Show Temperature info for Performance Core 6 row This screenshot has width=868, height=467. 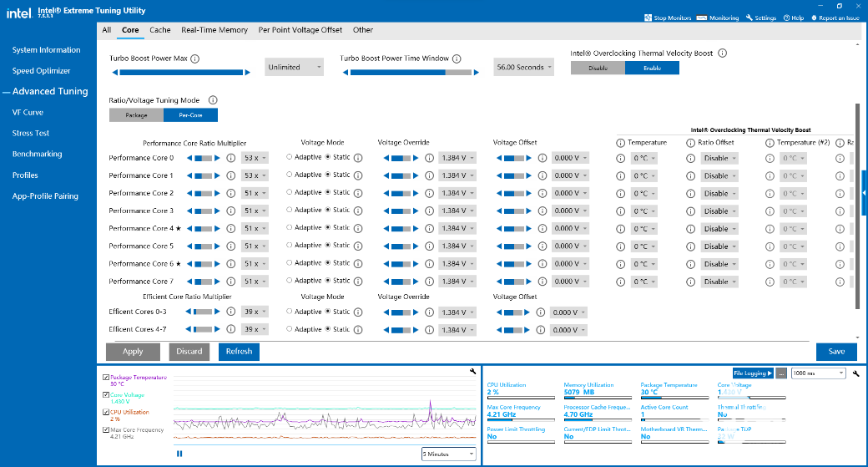[621, 264]
